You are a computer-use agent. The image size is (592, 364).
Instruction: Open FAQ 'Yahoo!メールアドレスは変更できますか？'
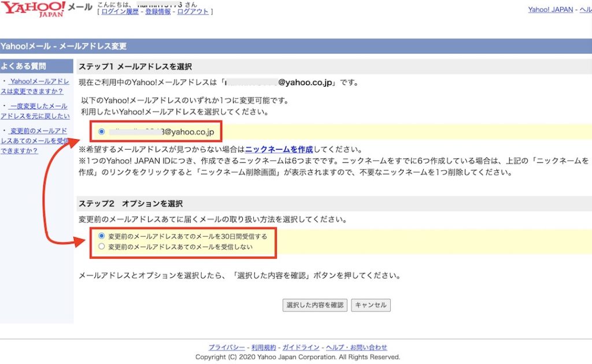36,86
